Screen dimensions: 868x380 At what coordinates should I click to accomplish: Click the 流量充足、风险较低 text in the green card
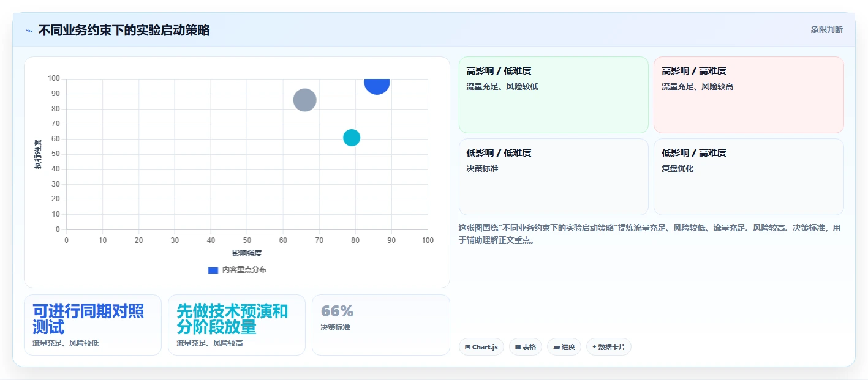[x=502, y=86]
